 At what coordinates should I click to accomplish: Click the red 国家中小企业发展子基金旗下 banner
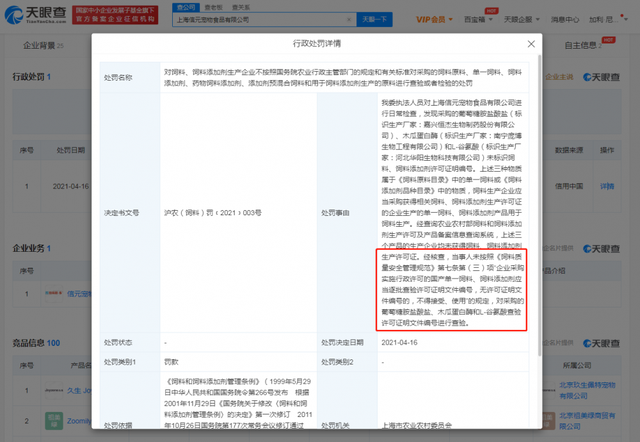[x=115, y=15]
